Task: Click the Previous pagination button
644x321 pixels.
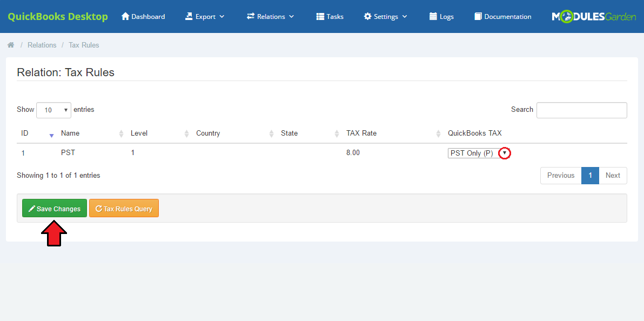Action: 561,176
